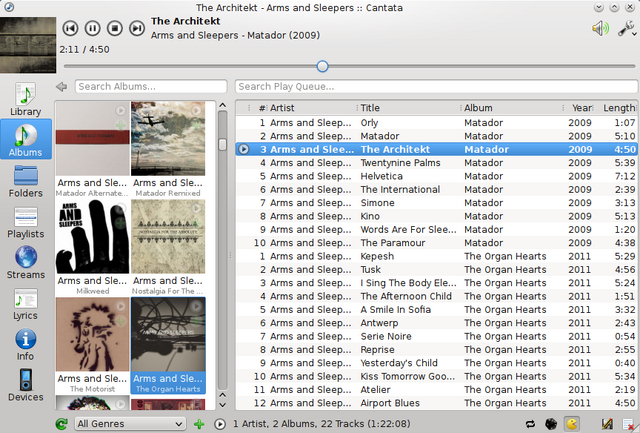Viewport: 640px width, 433px height.
Task: Play the Matador Alternate album via overlay button
Action: [x=120, y=110]
